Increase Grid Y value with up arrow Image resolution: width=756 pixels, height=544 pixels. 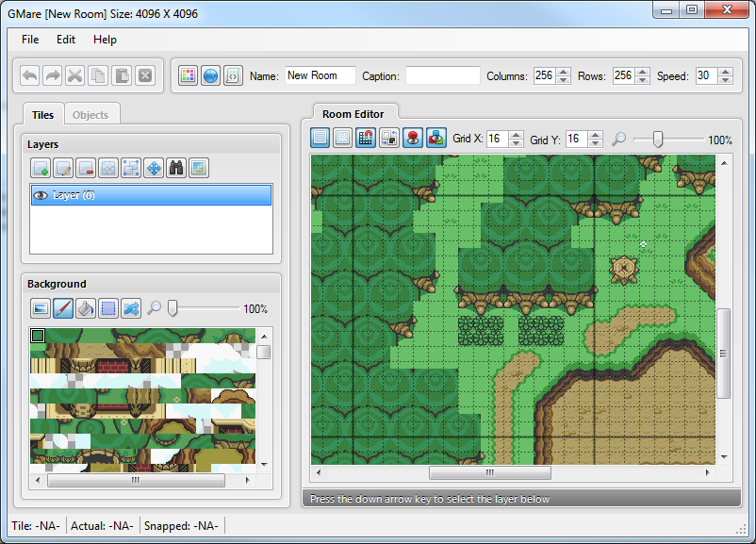coord(596,135)
